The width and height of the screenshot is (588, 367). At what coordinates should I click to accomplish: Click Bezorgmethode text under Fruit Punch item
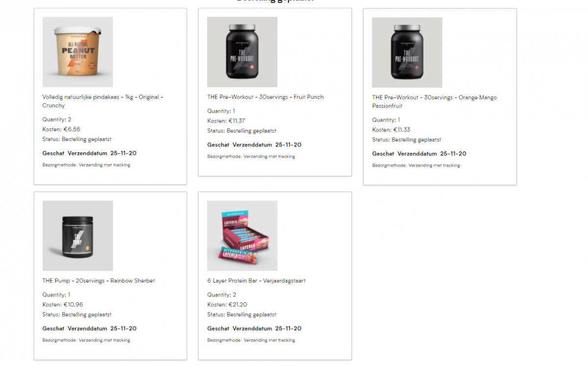[251, 157]
